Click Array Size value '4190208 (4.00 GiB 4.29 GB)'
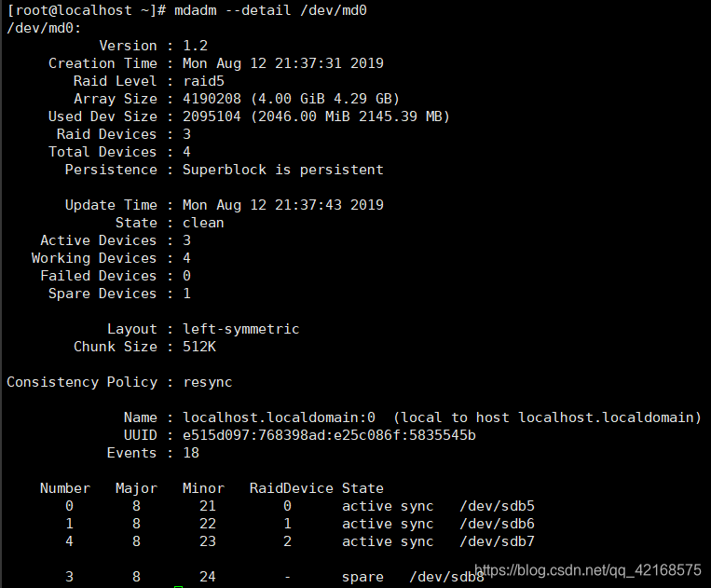This screenshot has height=588, width=711. [x=291, y=99]
